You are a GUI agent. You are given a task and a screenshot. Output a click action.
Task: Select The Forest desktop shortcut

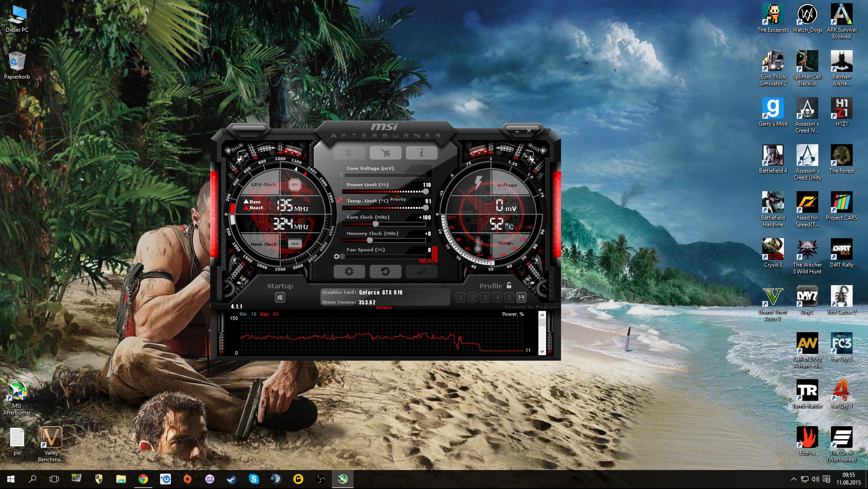coord(841,159)
